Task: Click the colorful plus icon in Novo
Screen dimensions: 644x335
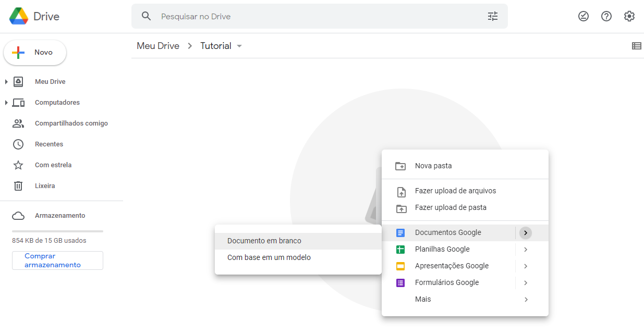Action: pyautogui.click(x=18, y=52)
